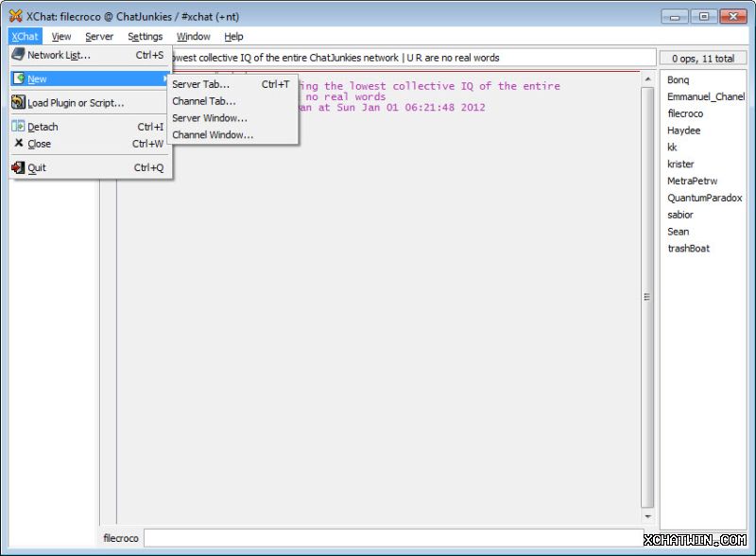Open Server Window... from the submenu

coord(210,118)
